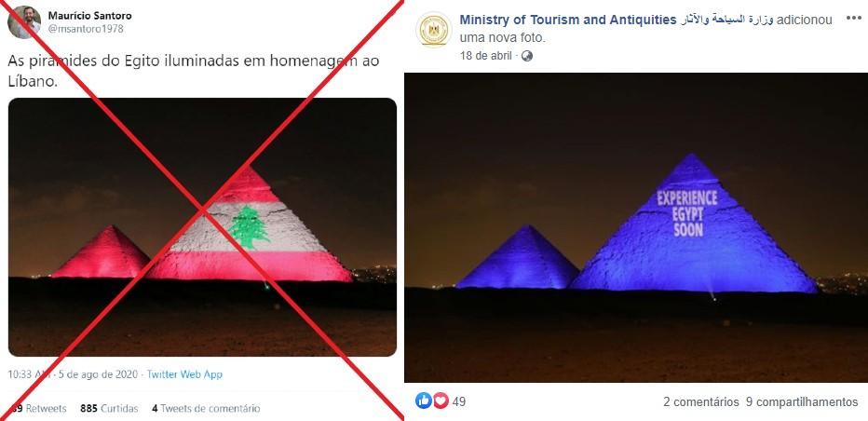The image size is (868, 421).
Task: Click the red heart reaction icon
Action: coord(441,401)
